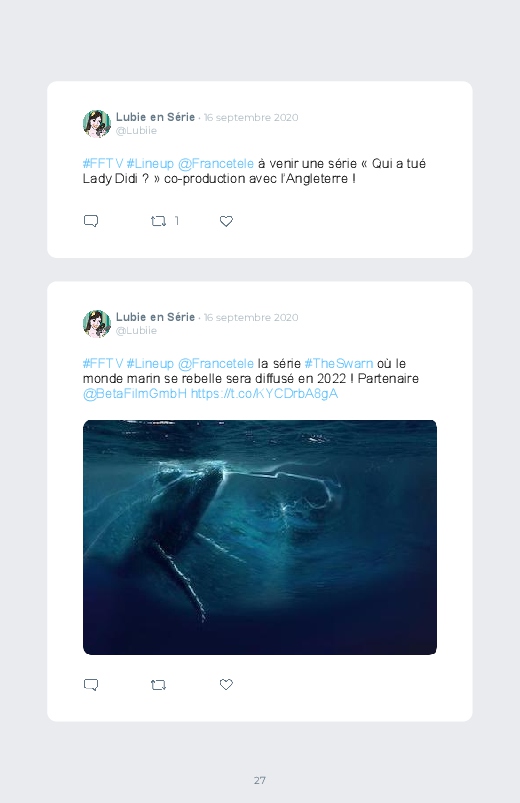Click 16 septembre 2020 date on first tweet
This screenshot has height=803, width=520.
click(x=251, y=117)
